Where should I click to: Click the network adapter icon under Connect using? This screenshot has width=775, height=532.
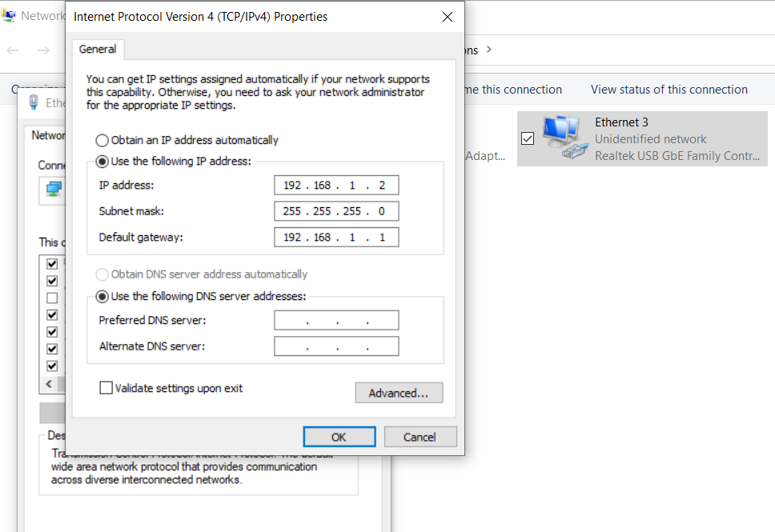pyautogui.click(x=54, y=189)
